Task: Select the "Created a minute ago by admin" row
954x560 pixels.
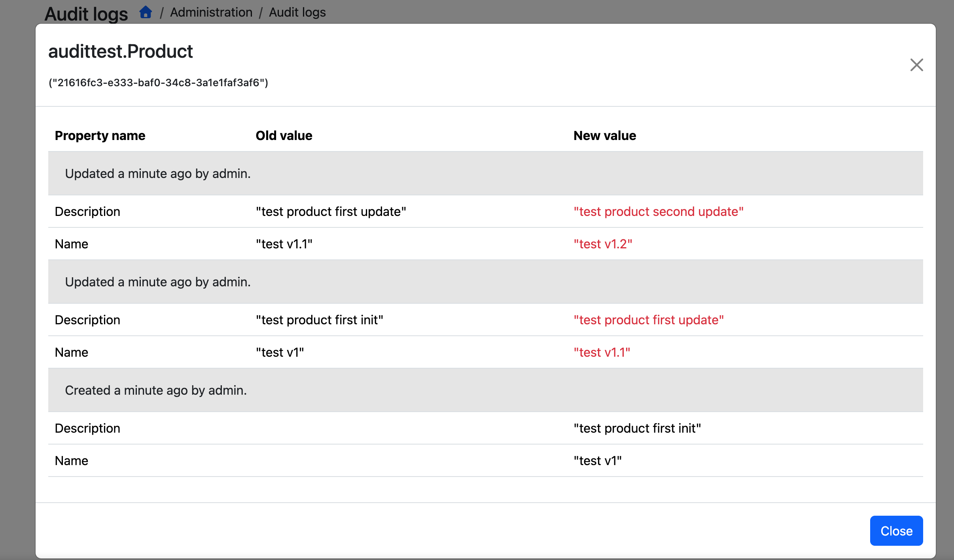Action: (156, 390)
